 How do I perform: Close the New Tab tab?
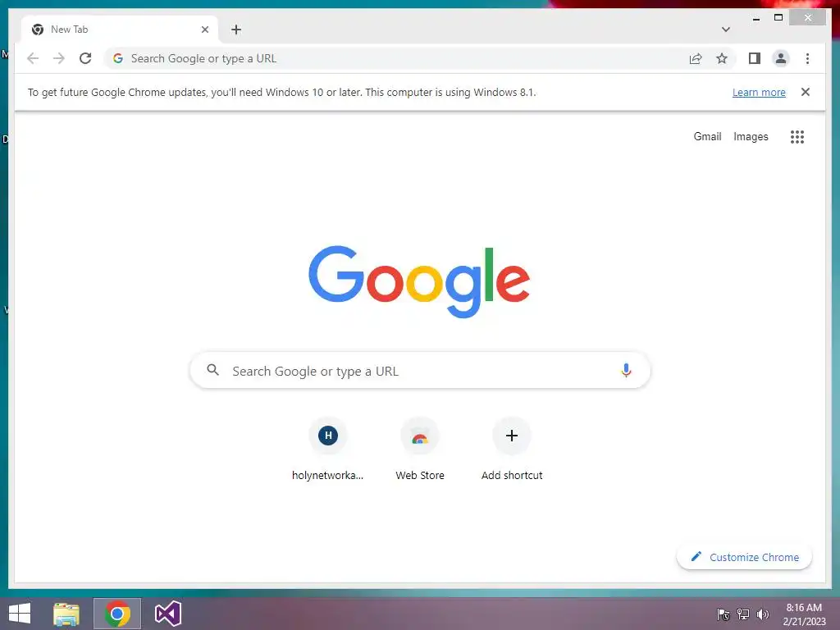click(204, 30)
